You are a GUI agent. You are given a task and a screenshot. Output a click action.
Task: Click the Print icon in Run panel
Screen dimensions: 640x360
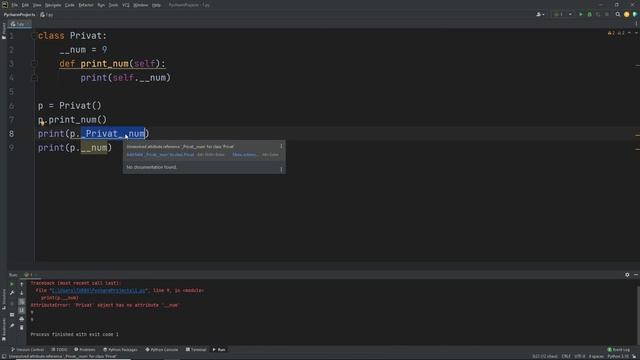(22, 319)
